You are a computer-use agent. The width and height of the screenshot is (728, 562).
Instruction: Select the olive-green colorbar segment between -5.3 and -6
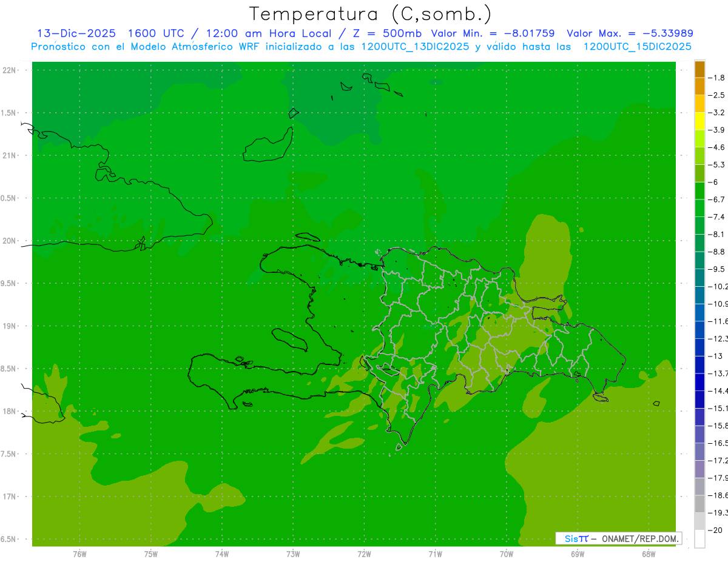pyautogui.click(x=699, y=173)
